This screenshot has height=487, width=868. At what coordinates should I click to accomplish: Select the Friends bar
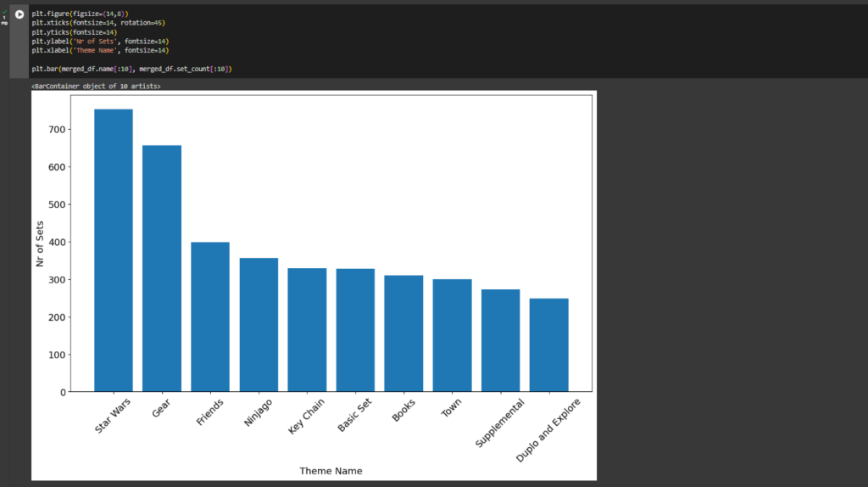[209, 316]
